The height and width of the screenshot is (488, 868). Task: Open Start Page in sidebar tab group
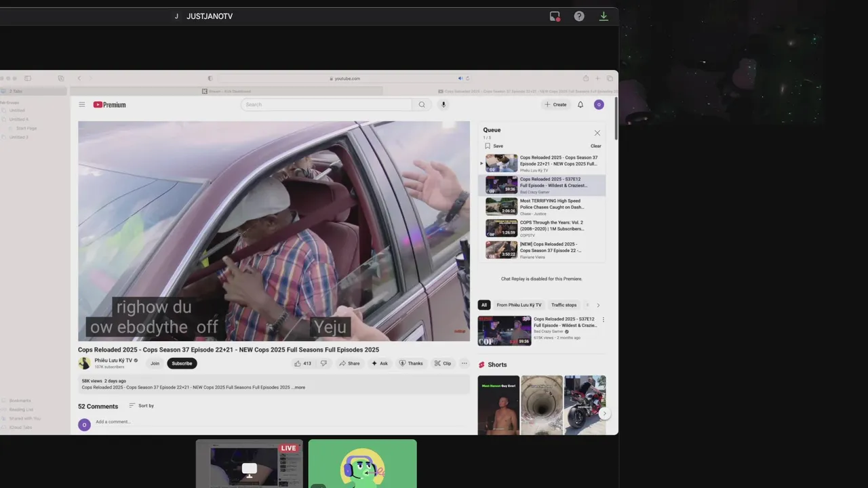click(27, 128)
